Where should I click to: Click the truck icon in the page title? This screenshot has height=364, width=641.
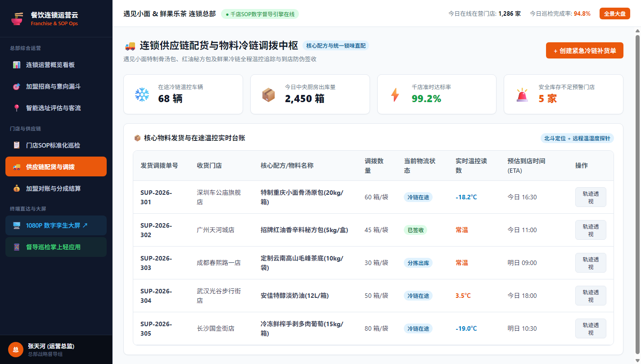coord(130,45)
